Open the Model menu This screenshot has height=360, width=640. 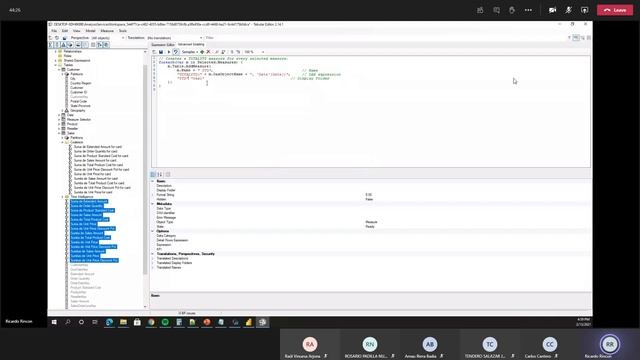pyautogui.click(x=90, y=31)
